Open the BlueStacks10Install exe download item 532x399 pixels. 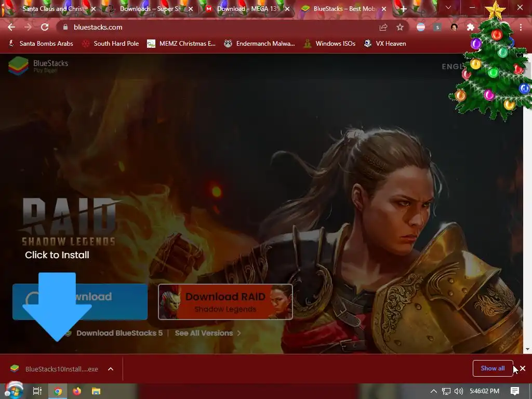click(54, 369)
